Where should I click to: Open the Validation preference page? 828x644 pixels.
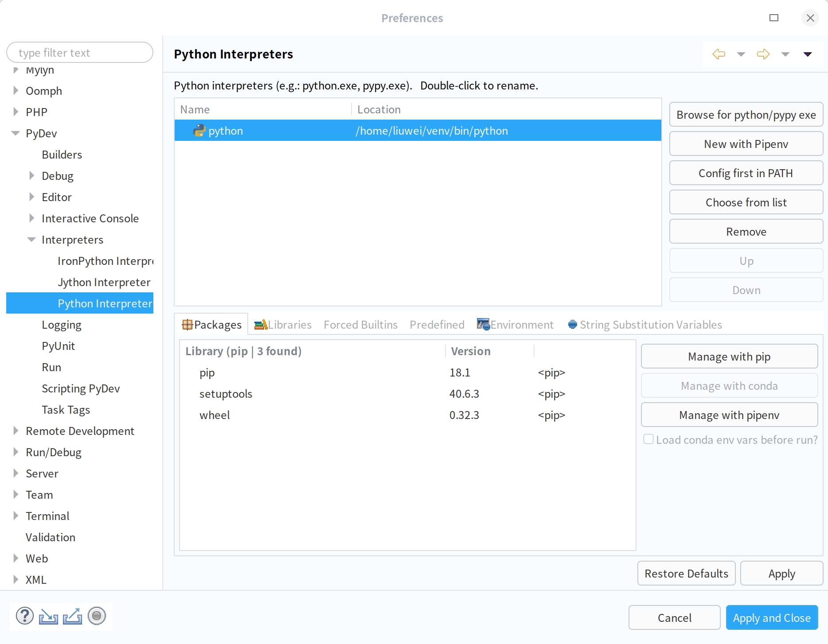click(51, 537)
